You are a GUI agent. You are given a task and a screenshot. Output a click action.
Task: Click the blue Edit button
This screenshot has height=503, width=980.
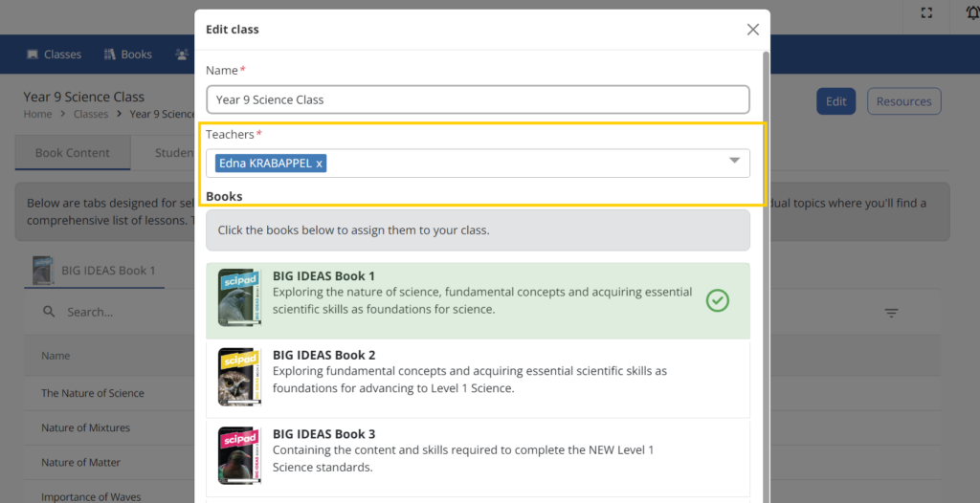pyautogui.click(x=835, y=101)
